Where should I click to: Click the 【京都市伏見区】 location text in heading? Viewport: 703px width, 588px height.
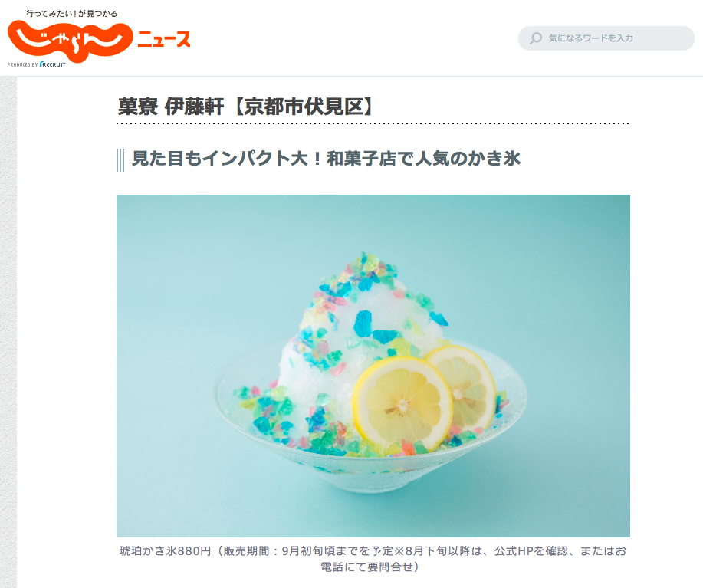click(304, 107)
